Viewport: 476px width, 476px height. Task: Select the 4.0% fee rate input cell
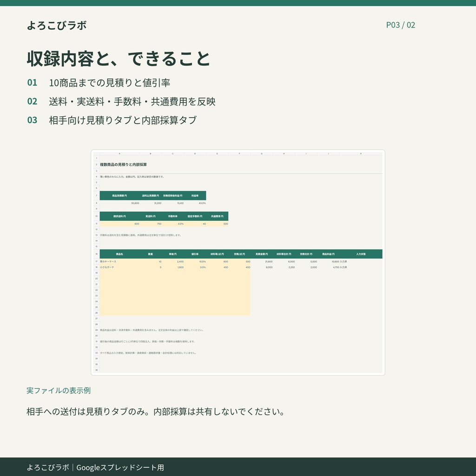pyautogui.click(x=173, y=224)
